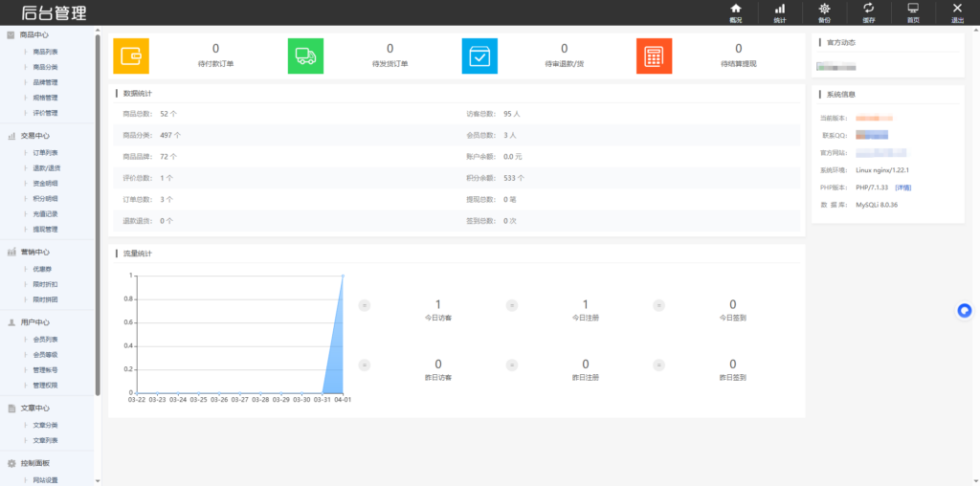The width and height of the screenshot is (980, 486).
Task: Click the 待付款订单 label
Action: coord(215,64)
